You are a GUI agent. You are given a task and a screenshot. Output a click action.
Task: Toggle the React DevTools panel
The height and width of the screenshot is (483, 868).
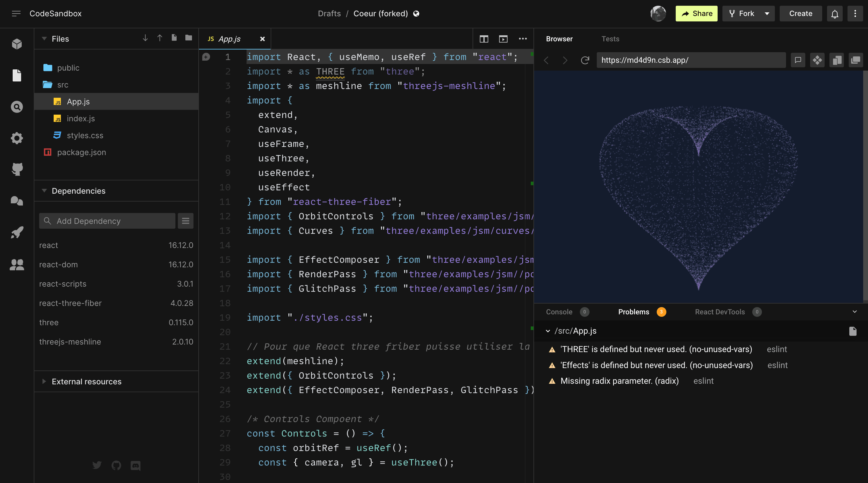point(720,311)
